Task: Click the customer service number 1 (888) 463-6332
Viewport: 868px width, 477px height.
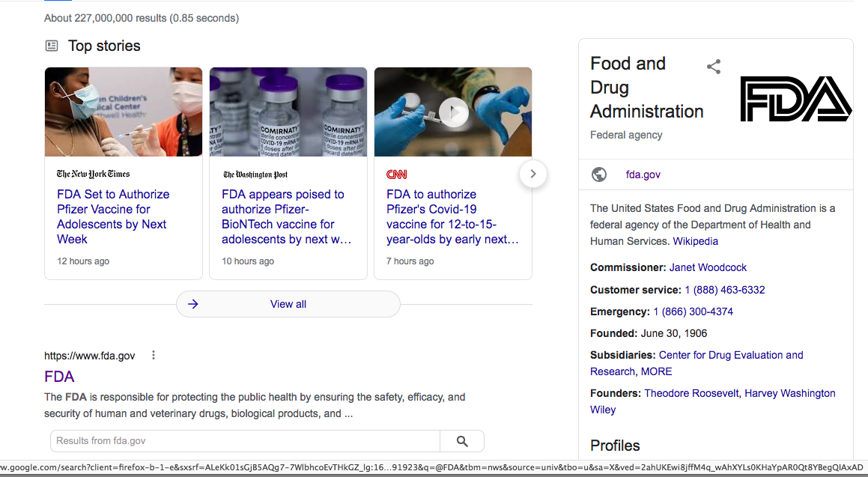Action: click(725, 290)
